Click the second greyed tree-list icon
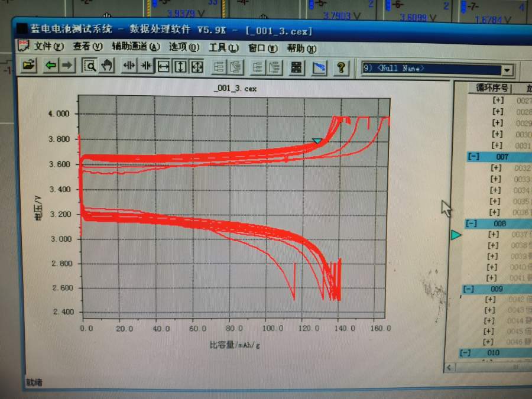The height and width of the screenshot is (399, 532). 236,67
